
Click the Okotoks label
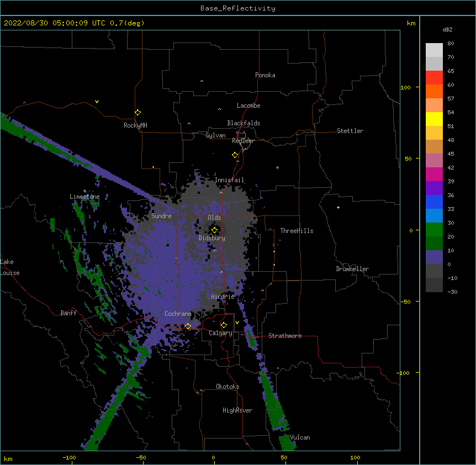click(228, 387)
